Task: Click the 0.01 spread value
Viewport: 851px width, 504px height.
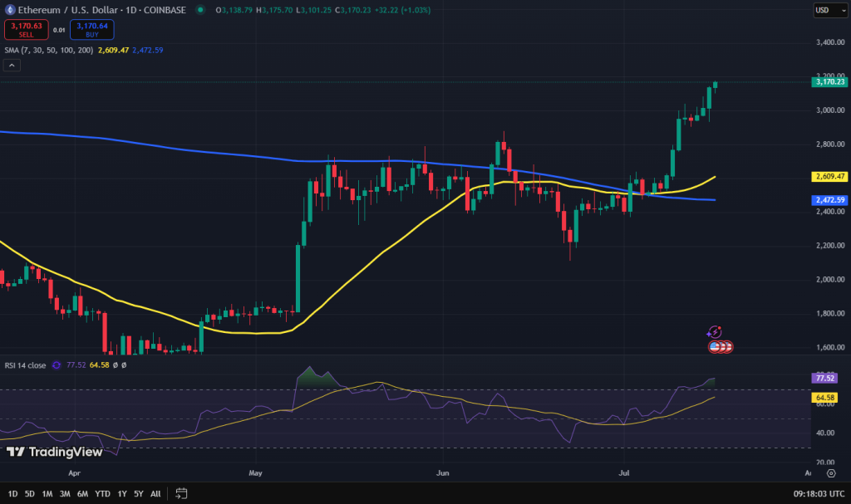Action: 59,31
